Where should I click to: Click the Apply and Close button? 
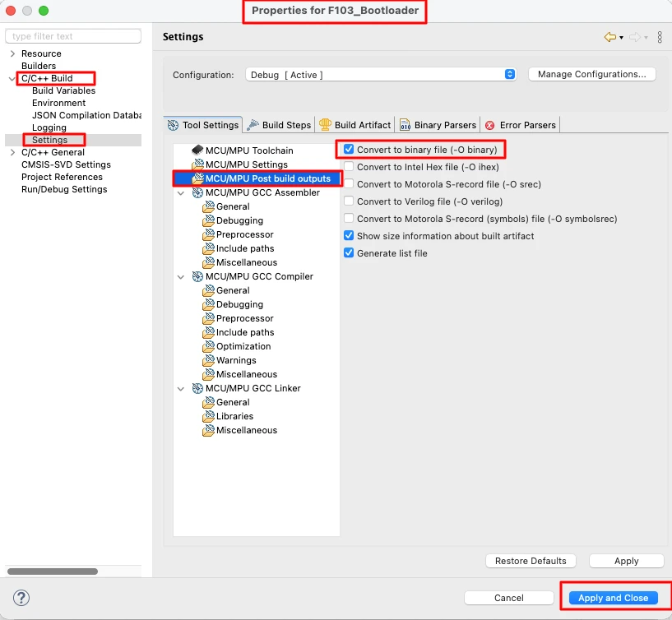pyautogui.click(x=613, y=598)
